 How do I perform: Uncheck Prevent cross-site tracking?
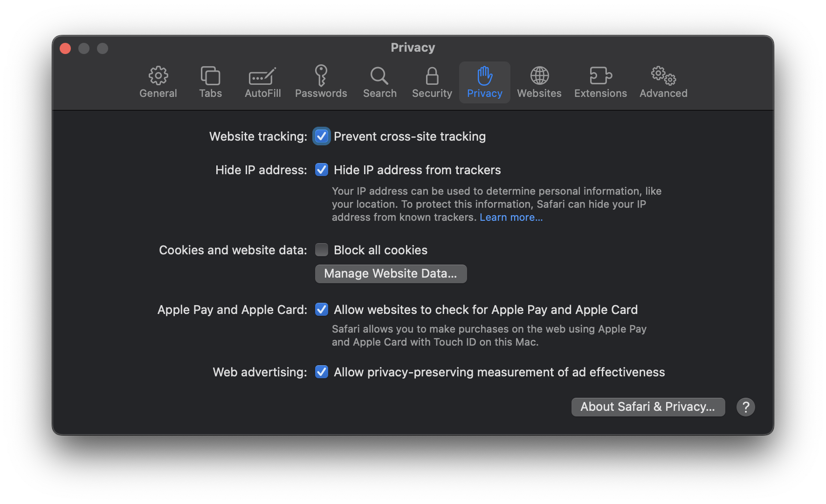tap(321, 136)
